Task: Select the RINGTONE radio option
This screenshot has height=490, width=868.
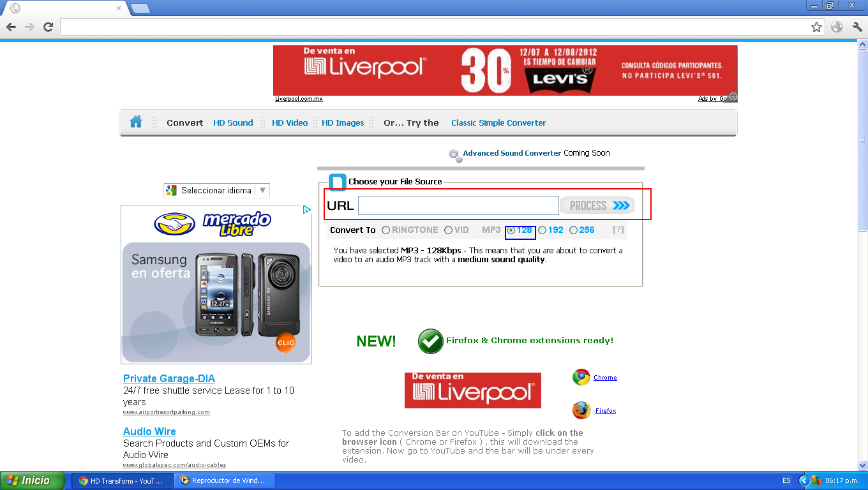Action: pos(386,230)
